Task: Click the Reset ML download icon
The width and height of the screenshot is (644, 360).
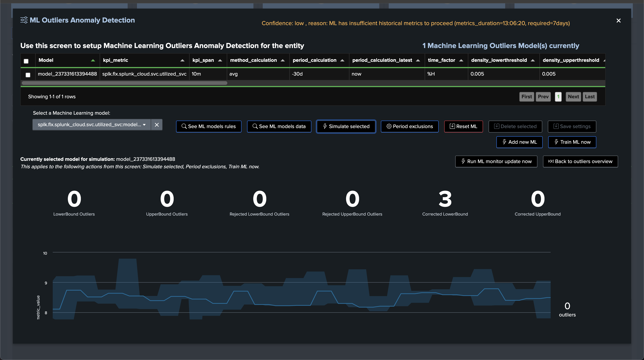Action: [452, 126]
